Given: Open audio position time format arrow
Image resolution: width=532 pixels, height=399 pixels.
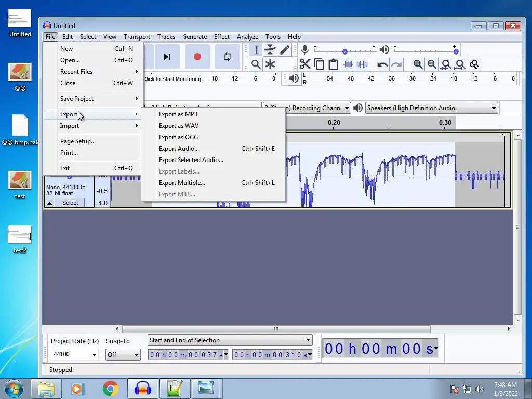Looking at the screenshot, I should tap(436, 349).
